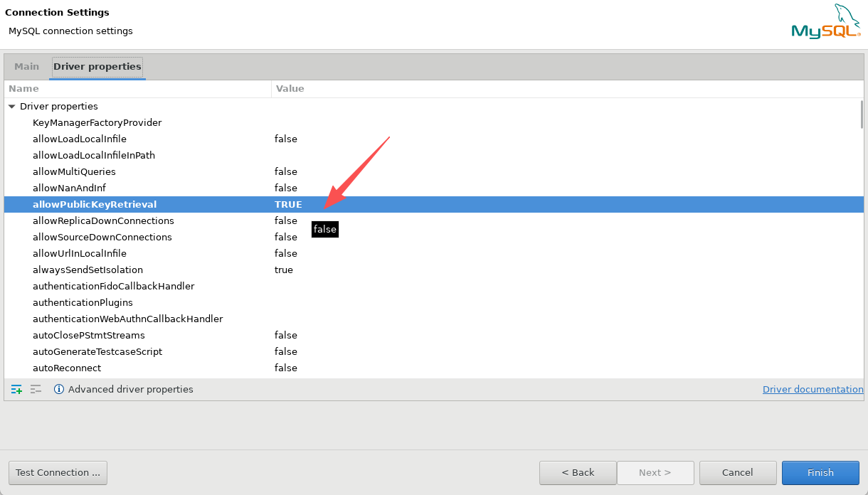This screenshot has height=495, width=868.
Task: Select the allowMultiQueries property row
Action: (74, 171)
